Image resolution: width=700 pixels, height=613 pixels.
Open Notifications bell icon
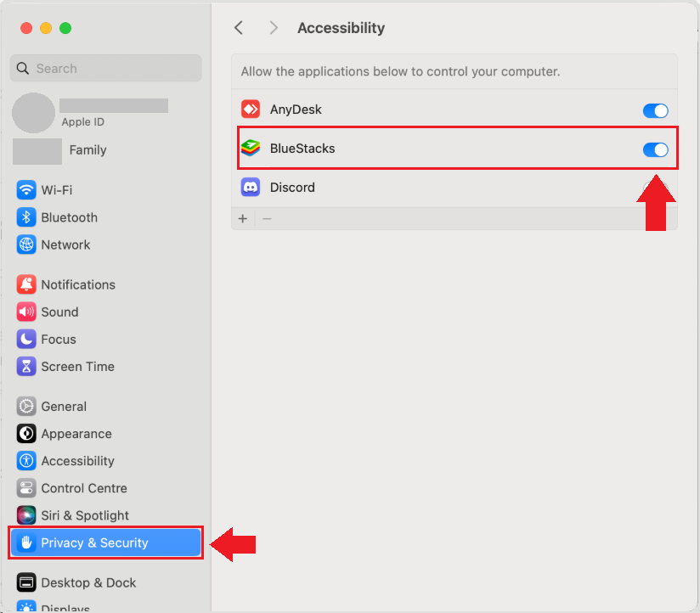click(26, 284)
